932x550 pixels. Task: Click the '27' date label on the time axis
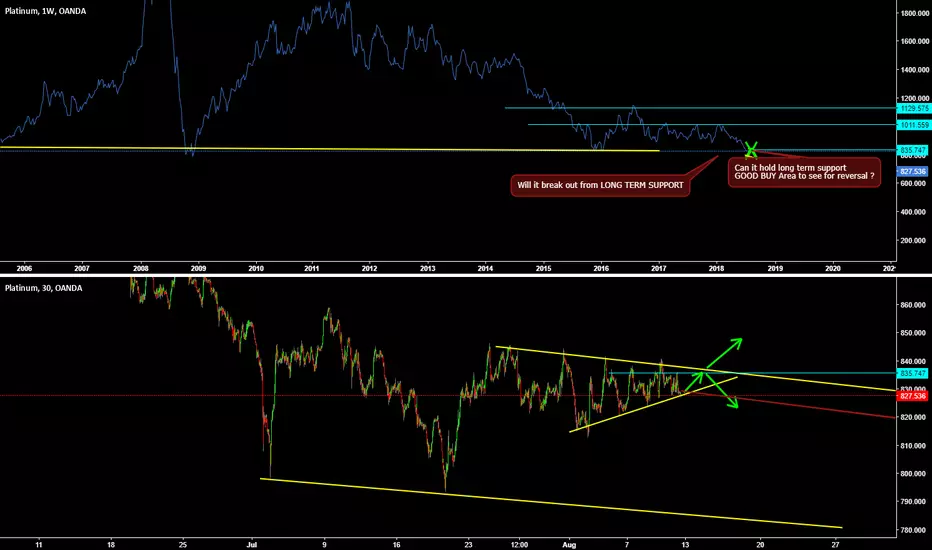[x=836, y=545]
